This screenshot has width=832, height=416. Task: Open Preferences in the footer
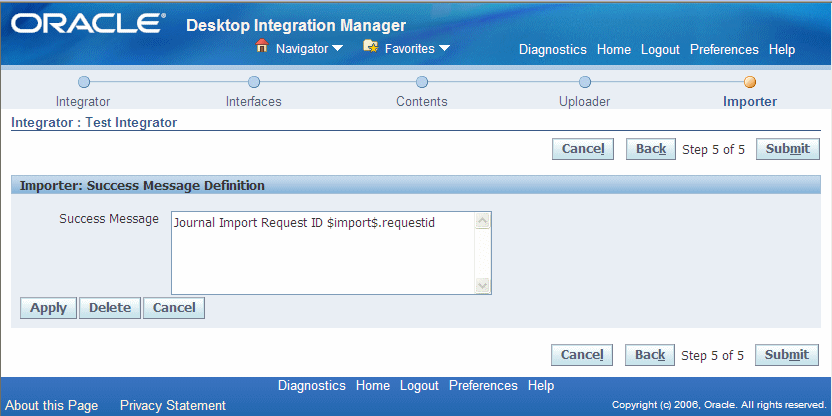pyautogui.click(x=483, y=386)
